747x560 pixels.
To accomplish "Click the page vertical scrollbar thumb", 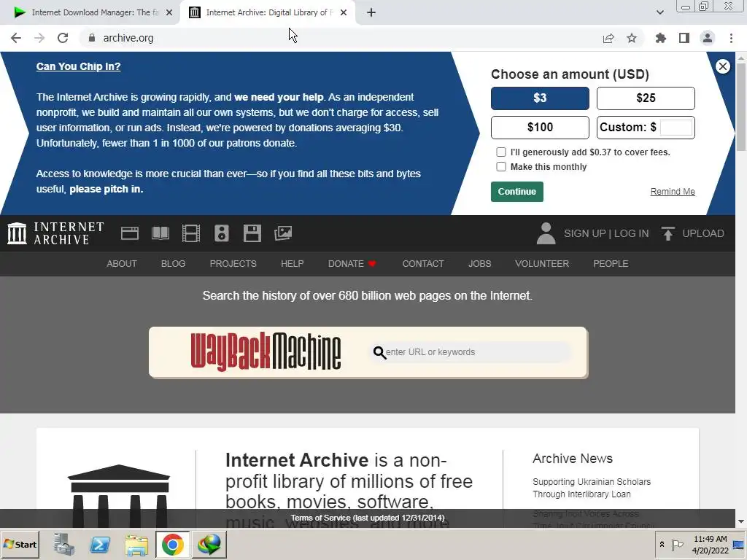I will 741,106.
